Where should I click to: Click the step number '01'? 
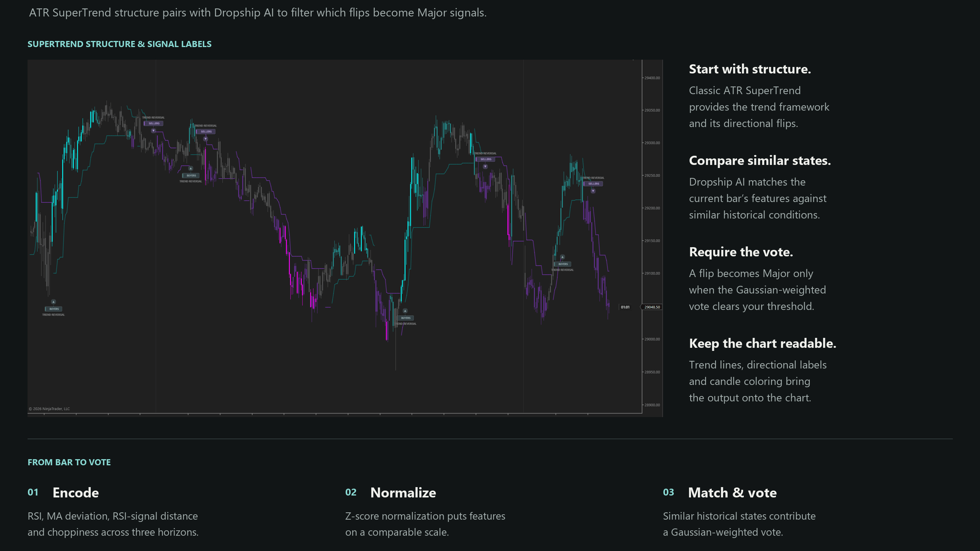point(33,492)
